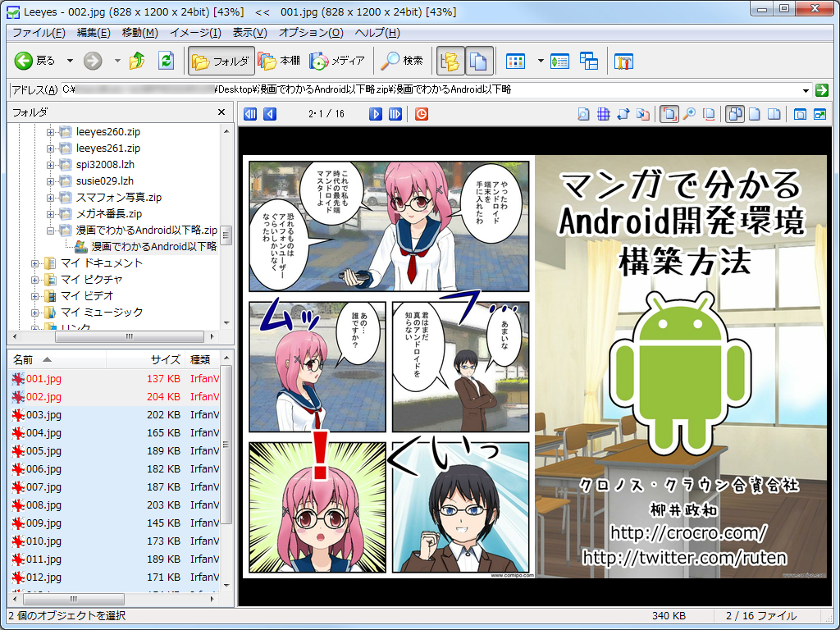Sort by the 名前 column header

(57, 359)
